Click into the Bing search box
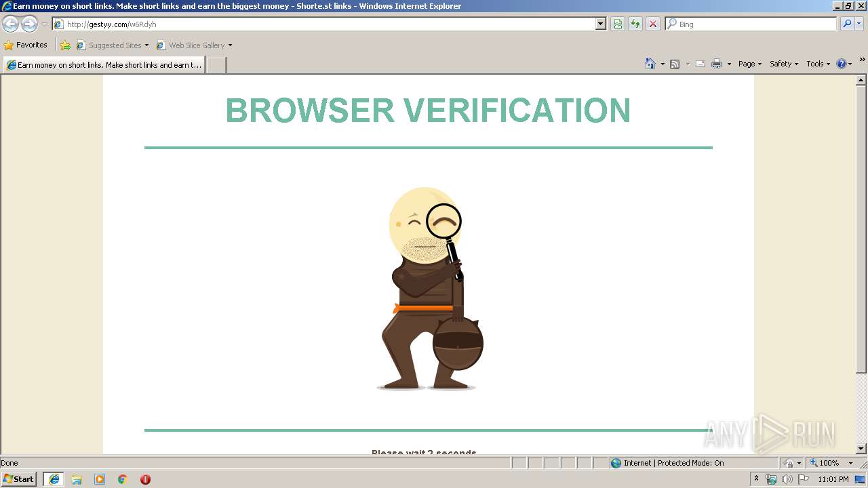Viewport: 868px width, 488px height. click(751, 24)
